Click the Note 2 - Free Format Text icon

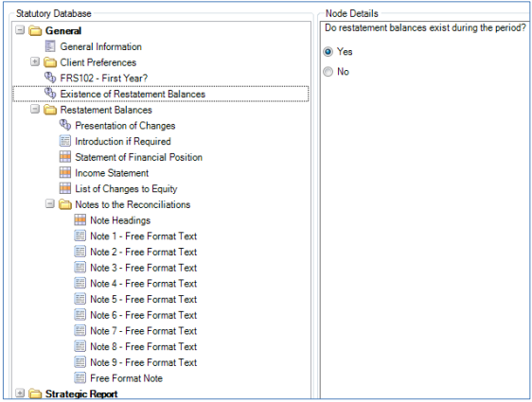click(80, 252)
